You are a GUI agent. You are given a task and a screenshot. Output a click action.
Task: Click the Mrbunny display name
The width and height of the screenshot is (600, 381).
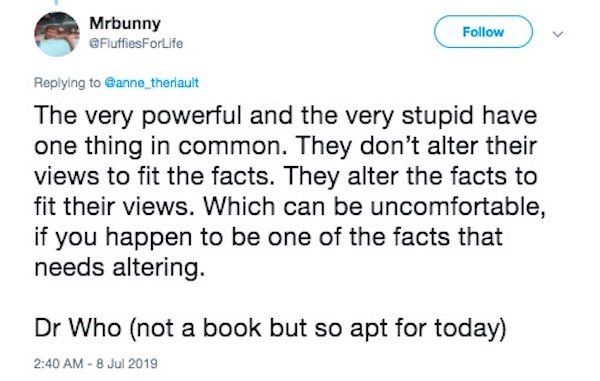point(125,23)
